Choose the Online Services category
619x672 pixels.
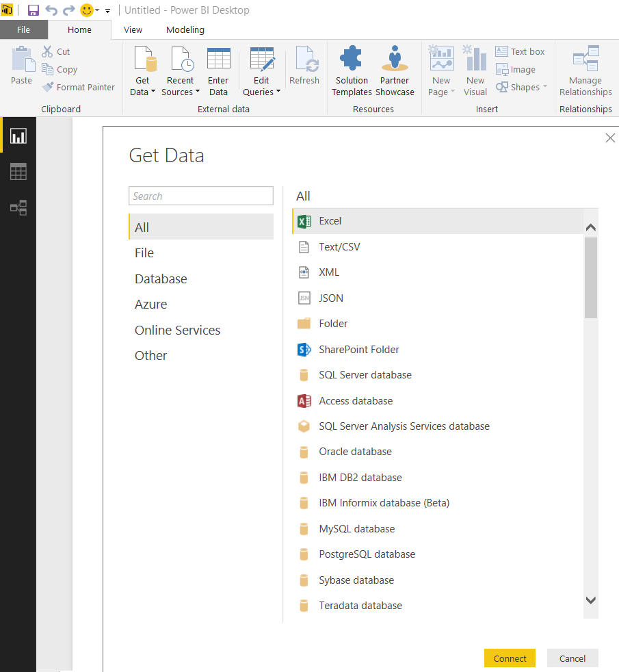click(177, 330)
